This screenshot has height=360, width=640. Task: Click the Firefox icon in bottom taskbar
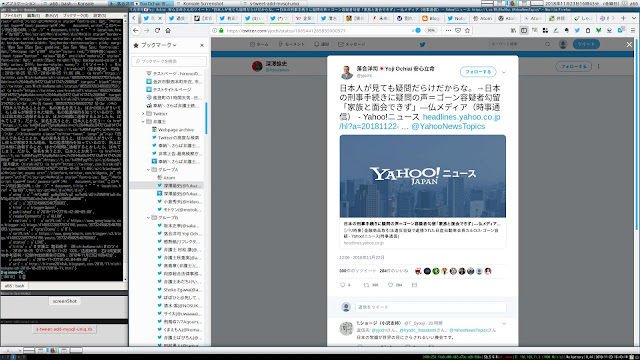point(52,350)
